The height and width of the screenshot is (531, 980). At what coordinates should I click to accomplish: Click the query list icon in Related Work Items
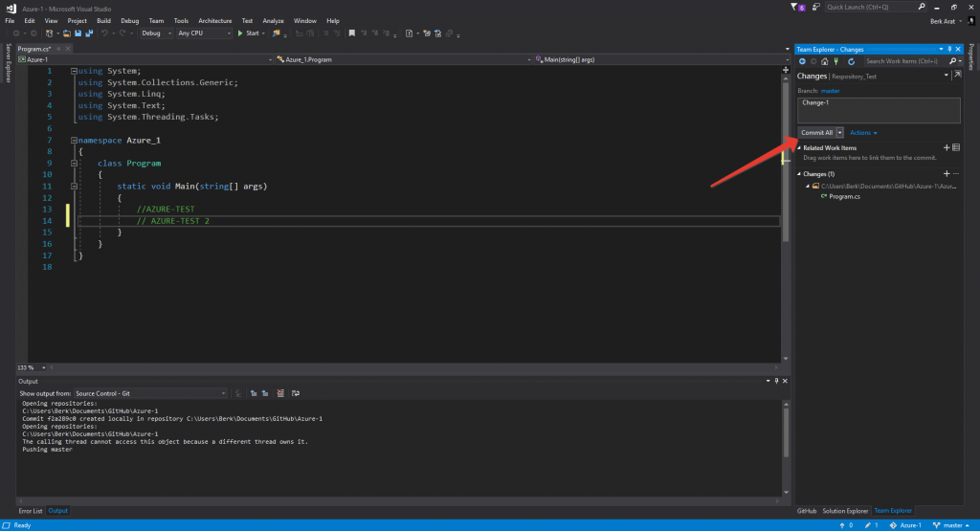click(x=956, y=147)
